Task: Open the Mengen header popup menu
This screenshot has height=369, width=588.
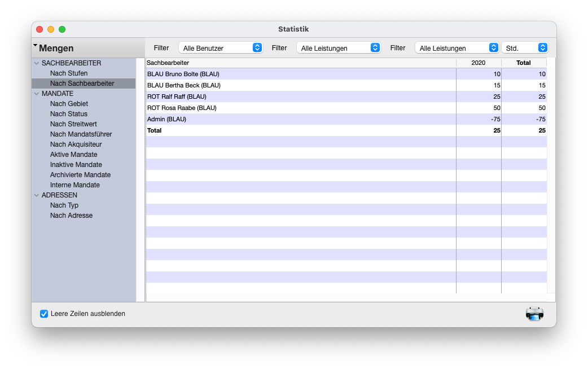Action: [53, 48]
